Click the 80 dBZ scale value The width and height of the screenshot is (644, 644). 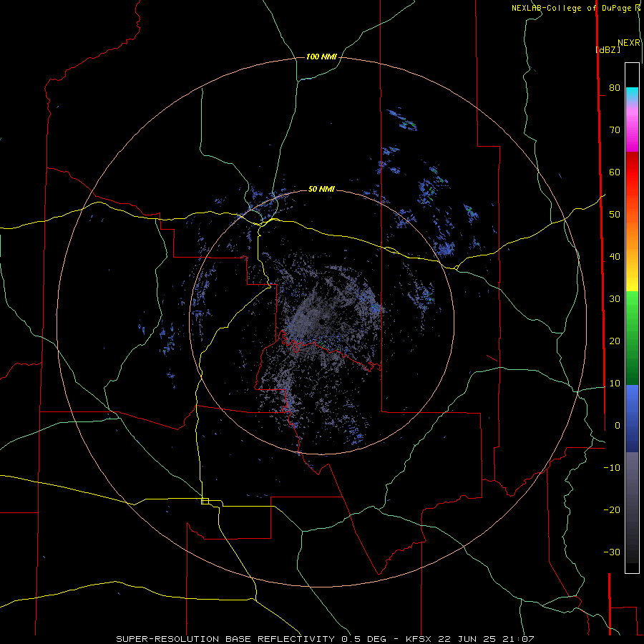615,88
